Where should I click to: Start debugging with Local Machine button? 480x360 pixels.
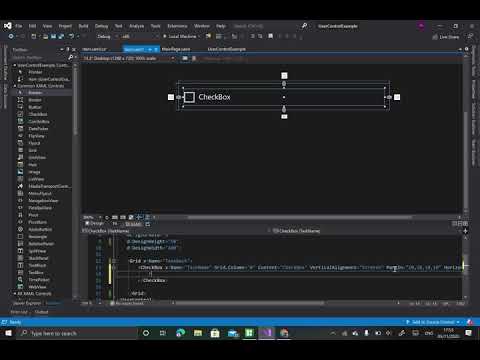(x=179, y=36)
